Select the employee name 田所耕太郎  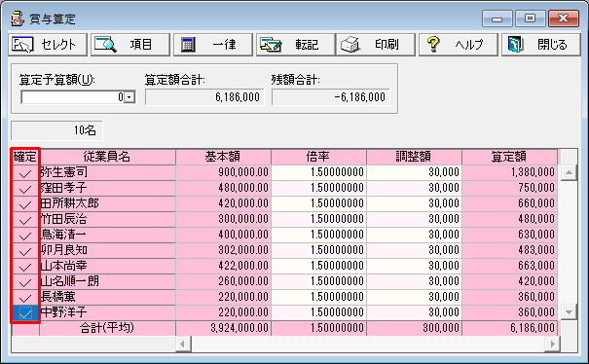tap(107, 204)
